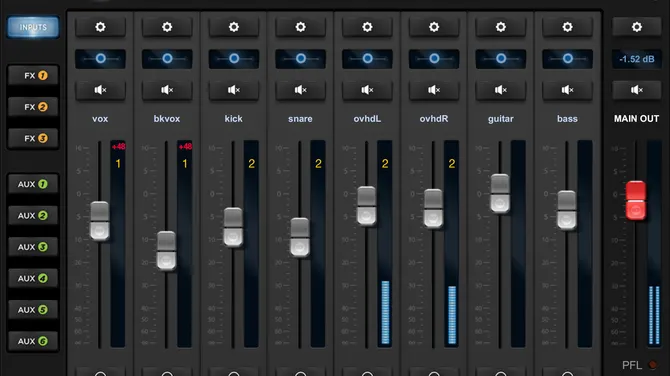This screenshot has width=670, height=376.
Task: Click the ovhdR pan control
Action: click(434, 59)
